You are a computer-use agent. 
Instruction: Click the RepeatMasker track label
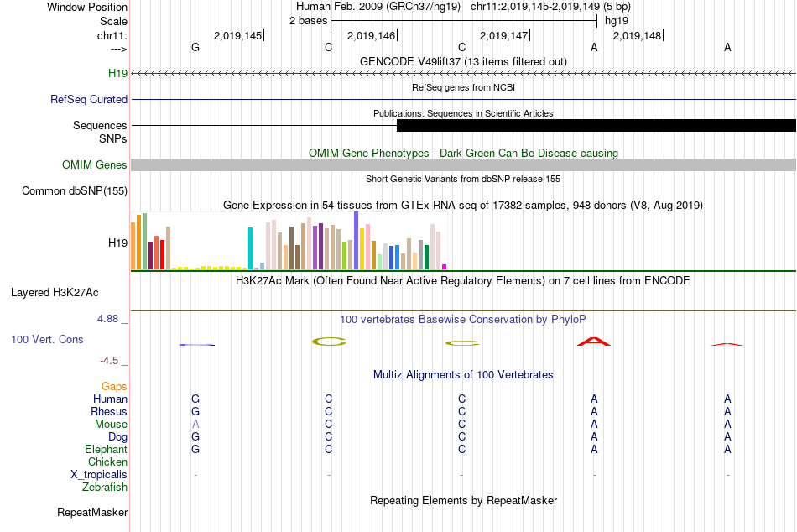tap(92, 512)
